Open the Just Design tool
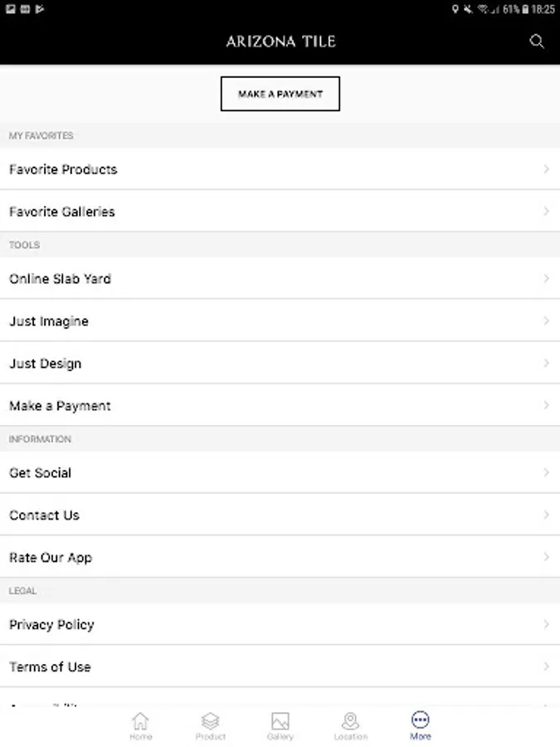The height and width of the screenshot is (747, 560). coord(46,364)
